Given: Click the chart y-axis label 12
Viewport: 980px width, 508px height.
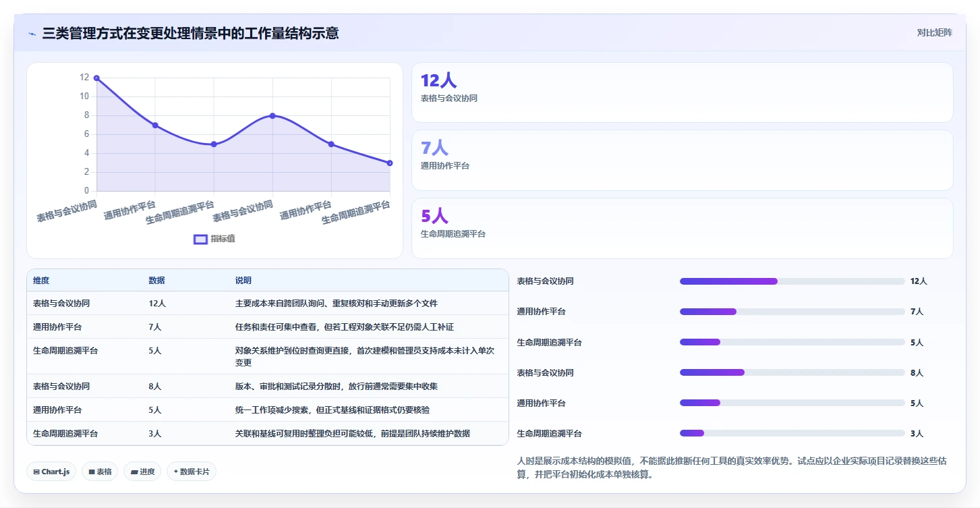Looking at the screenshot, I should coord(84,78).
